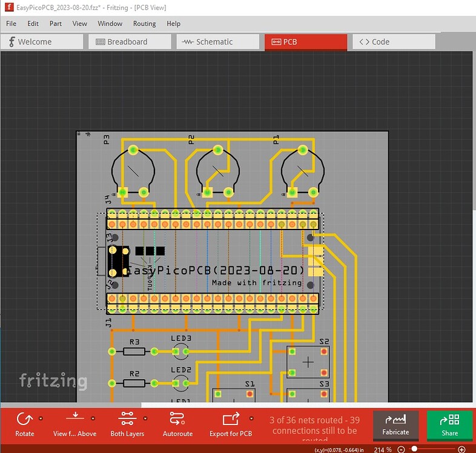476x453 pixels.
Task: Select resistor R3 footprint
Action: coord(134,352)
